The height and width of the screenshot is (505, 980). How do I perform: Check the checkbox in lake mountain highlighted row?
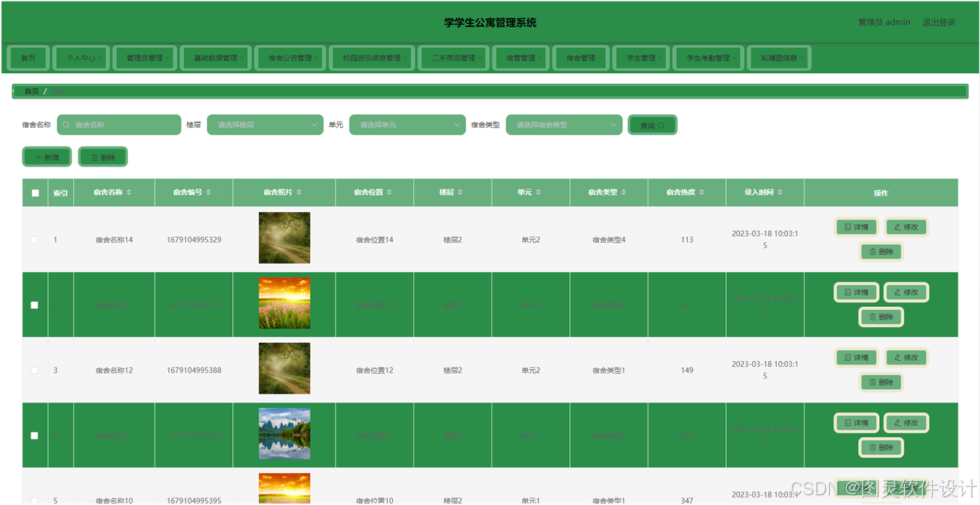(x=34, y=436)
